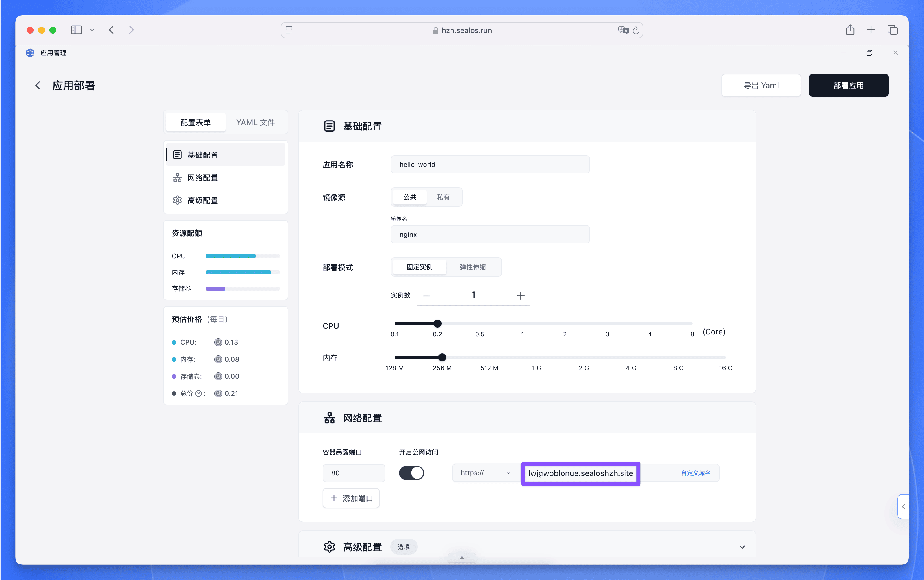
Task: Click the Safari sidebar toggle icon
Action: 76,30
